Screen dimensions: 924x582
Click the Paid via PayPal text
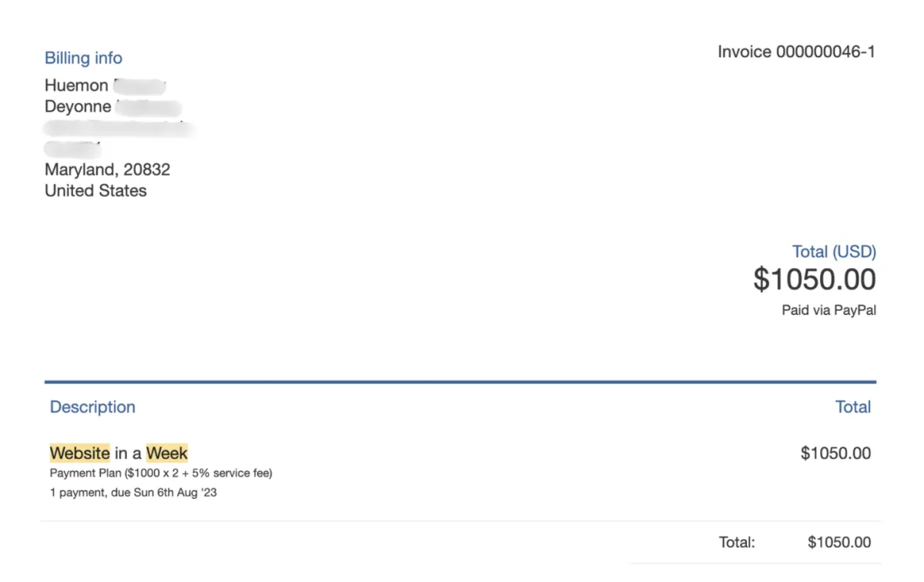click(x=829, y=311)
